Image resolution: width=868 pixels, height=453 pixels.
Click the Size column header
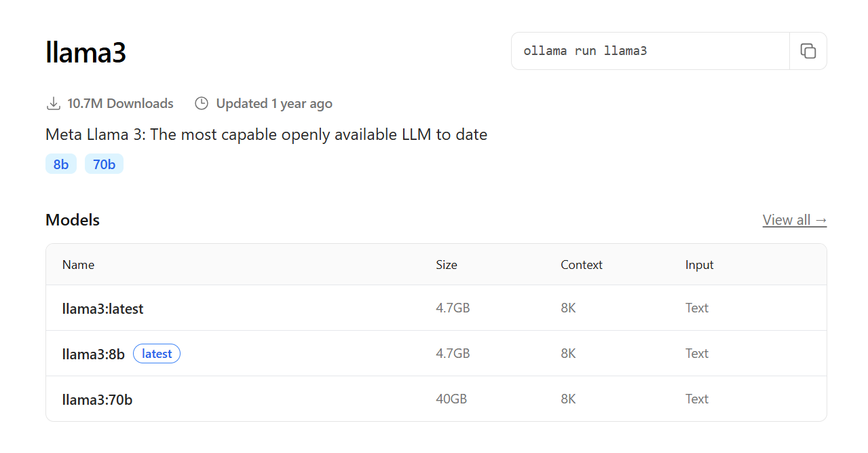(447, 265)
